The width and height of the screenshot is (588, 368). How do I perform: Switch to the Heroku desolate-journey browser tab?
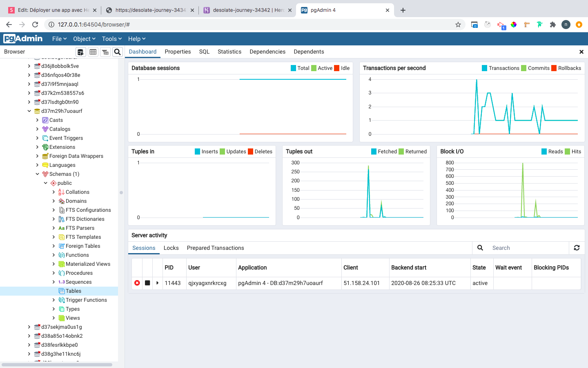tap(248, 10)
